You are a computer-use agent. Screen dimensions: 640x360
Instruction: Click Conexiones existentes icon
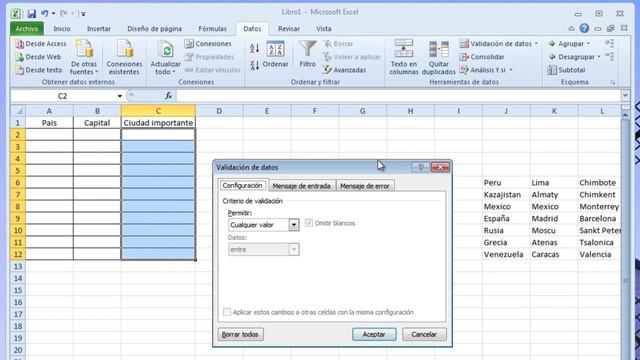tap(124, 58)
